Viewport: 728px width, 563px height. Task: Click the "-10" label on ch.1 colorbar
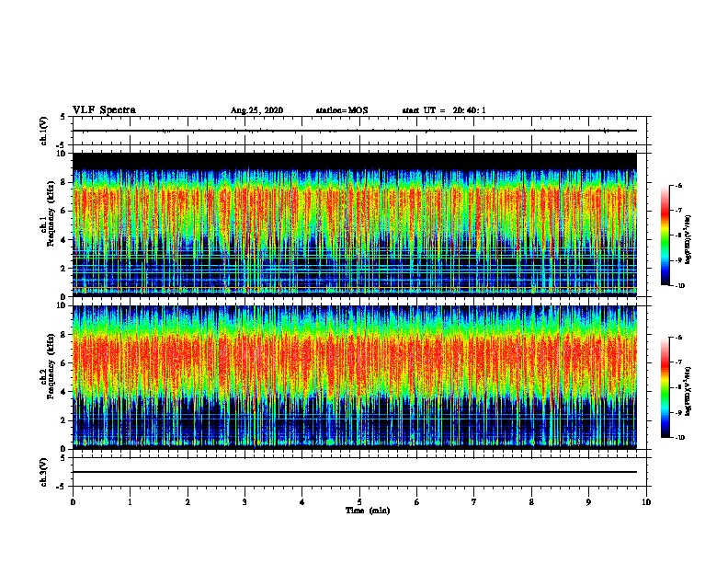(680, 286)
